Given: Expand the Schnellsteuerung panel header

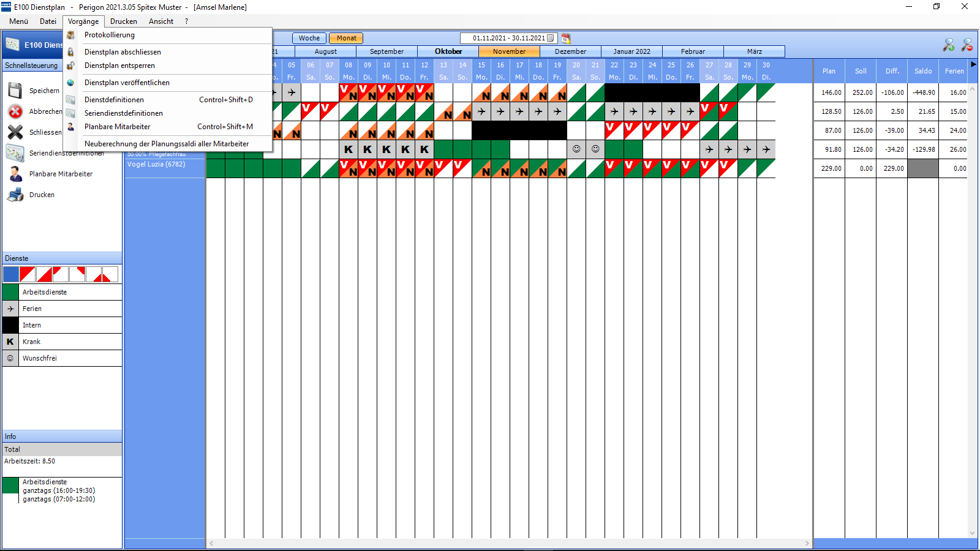Looking at the screenshot, I should tap(32, 65).
